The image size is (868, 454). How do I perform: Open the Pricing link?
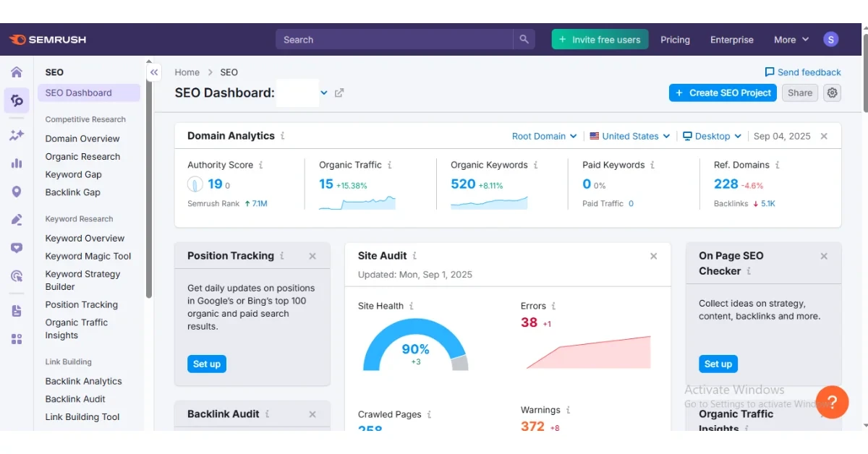(675, 40)
